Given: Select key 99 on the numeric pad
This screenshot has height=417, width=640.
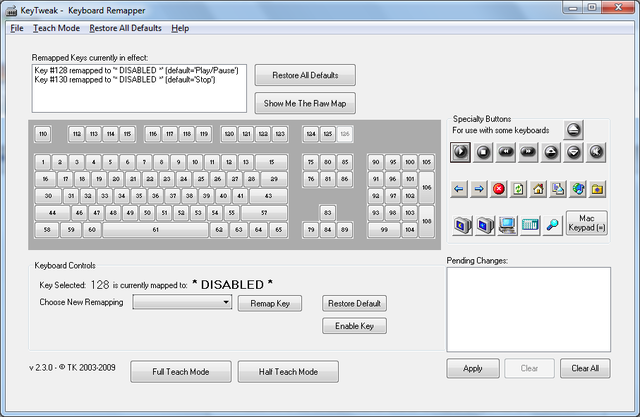Looking at the screenshot, I should pos(384,230).
